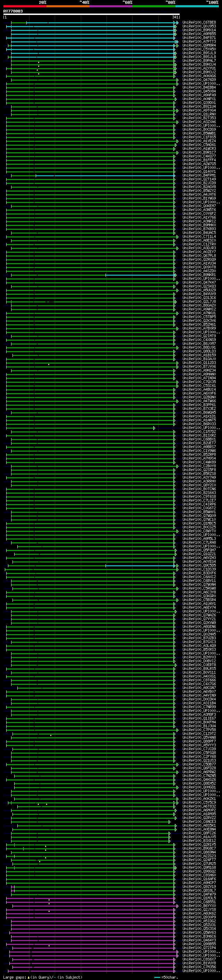Select hit label UniRef100_A9PB55
This screenshot has height=980, width=222.
(199, 34)
